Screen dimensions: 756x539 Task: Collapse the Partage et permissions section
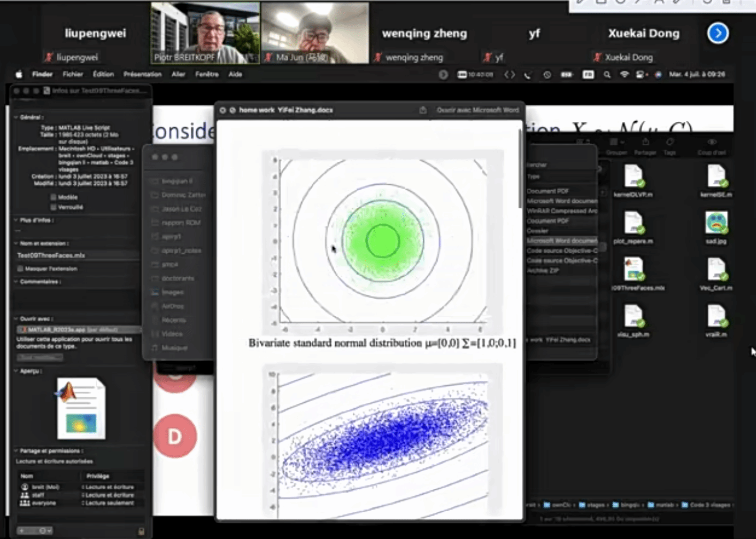pyautogui.click(x=16, y=451)
